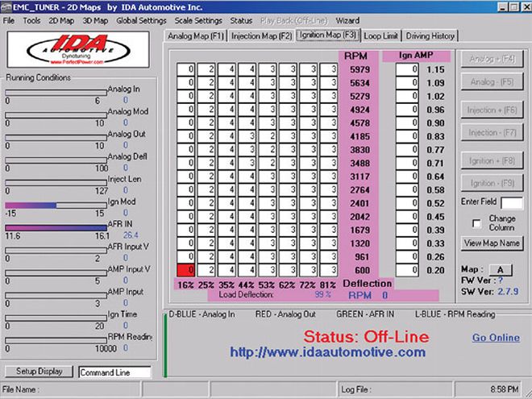Screen dimensions: 532x399
Task: Click the Analog - (F5) button
Action: [492, 81]
